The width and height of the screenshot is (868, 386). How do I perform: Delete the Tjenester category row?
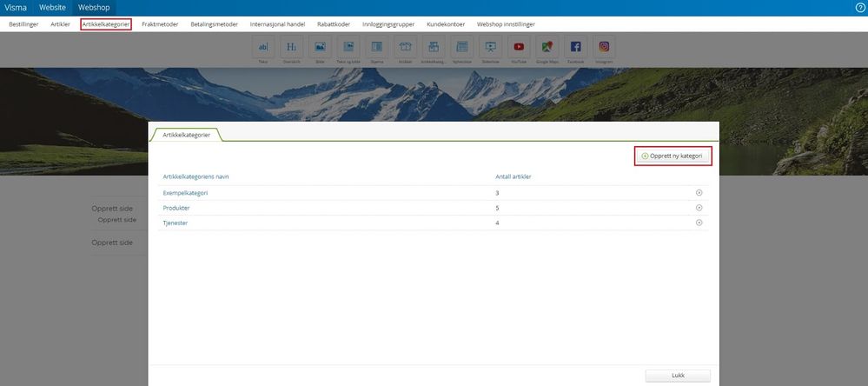699,223
